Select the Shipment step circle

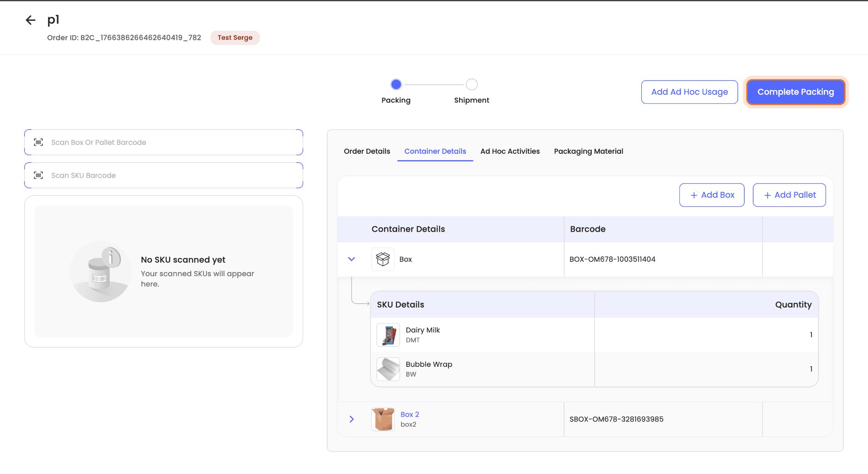(471, 84)
